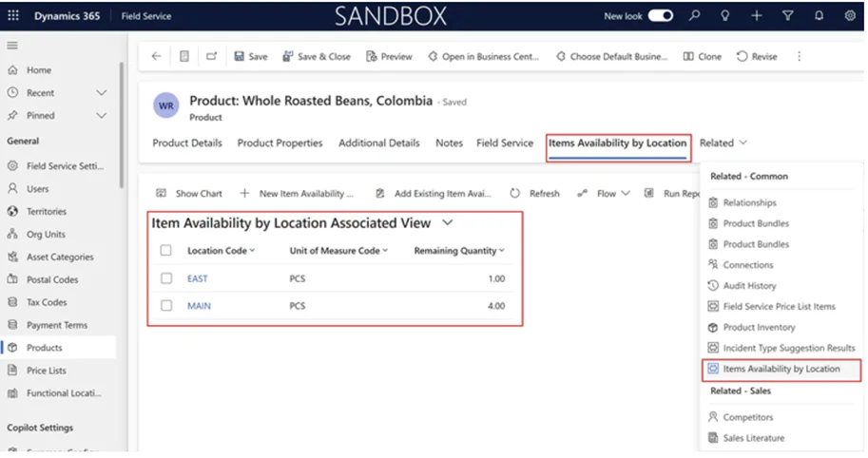Click Run Report button
The image size is (868, 458).
point(672,194)
